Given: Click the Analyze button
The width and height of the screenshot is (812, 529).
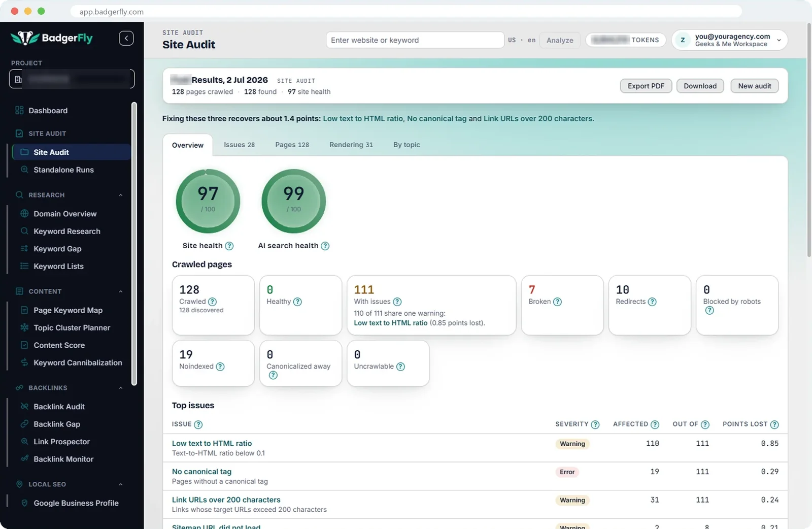Looking at the screenshot, I should coord(560,40).
